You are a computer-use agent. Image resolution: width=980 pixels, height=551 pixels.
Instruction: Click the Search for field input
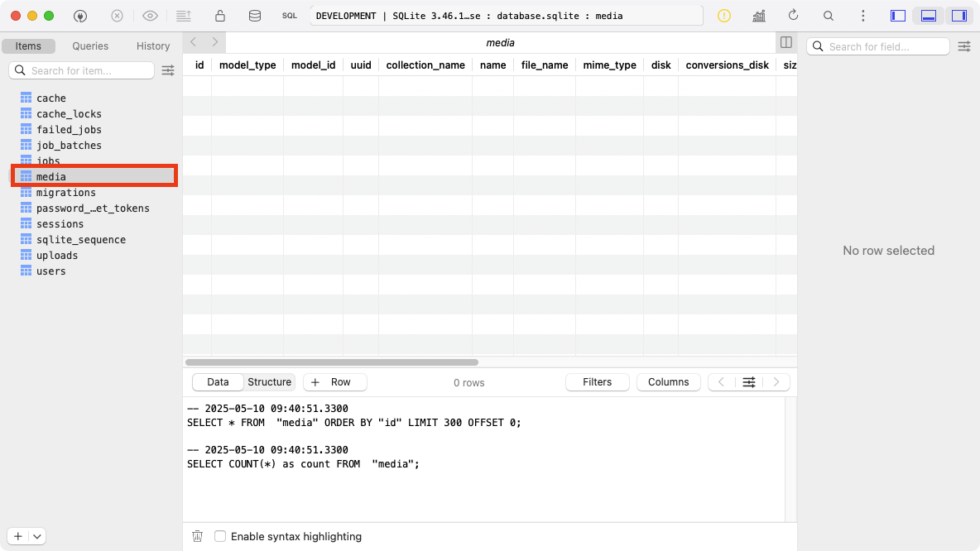(878, 46)
